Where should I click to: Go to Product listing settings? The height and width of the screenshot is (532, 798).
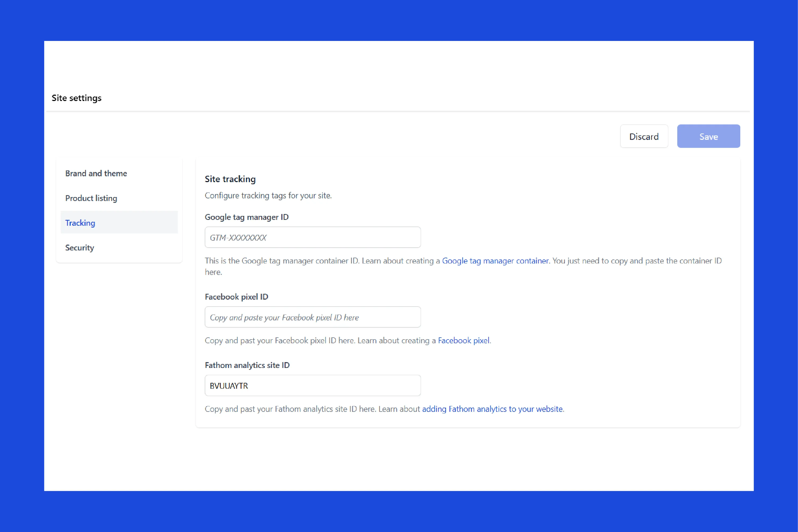click(x=119, y=198)
